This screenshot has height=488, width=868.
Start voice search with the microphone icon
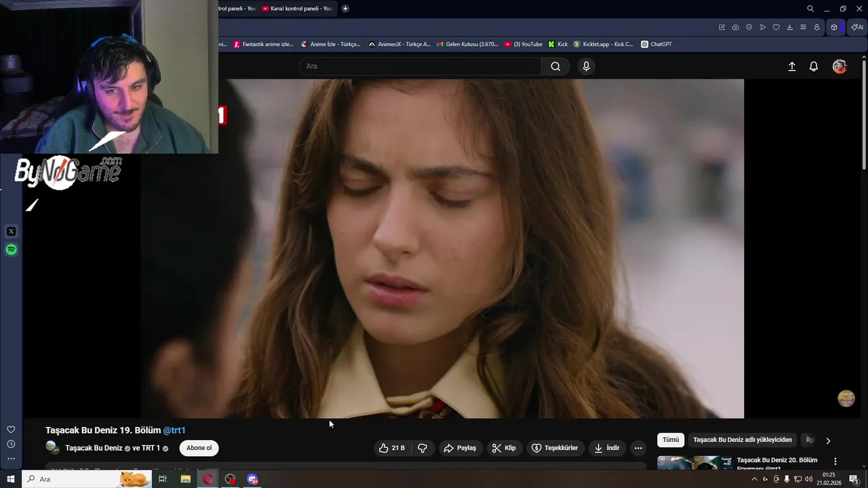[x=587, y=66]
